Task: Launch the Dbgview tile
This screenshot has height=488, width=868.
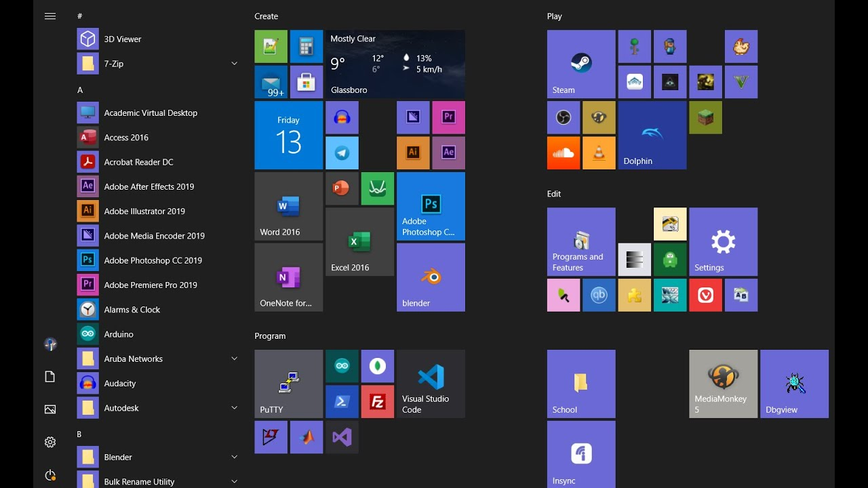Action: click(x=794, y=383)
